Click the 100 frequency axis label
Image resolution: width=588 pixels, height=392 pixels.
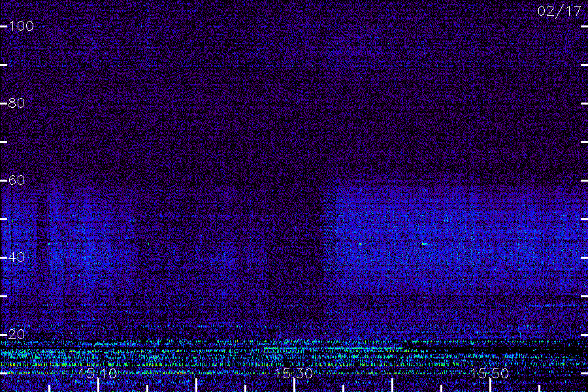(22, 26)
